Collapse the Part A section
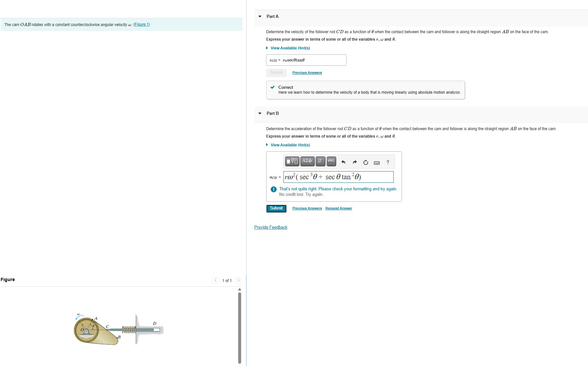Viewport: 588px width, 366px height. [259, 16]
